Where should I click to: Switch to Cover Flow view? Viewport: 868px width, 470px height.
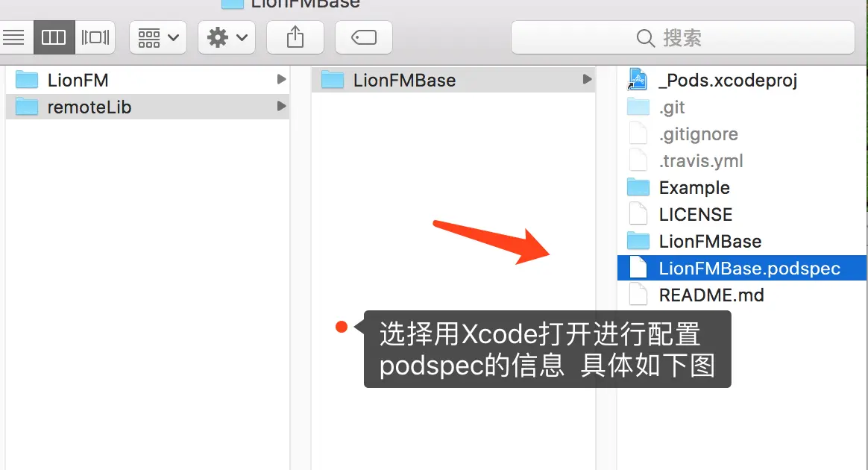95,37
